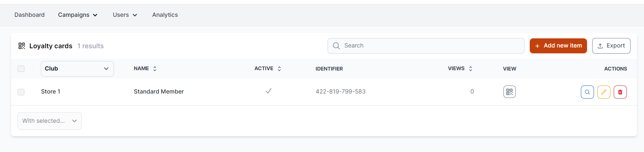Open the Analytics menu item
Screen dimensions: 644x152
click(x=165, y=15)
